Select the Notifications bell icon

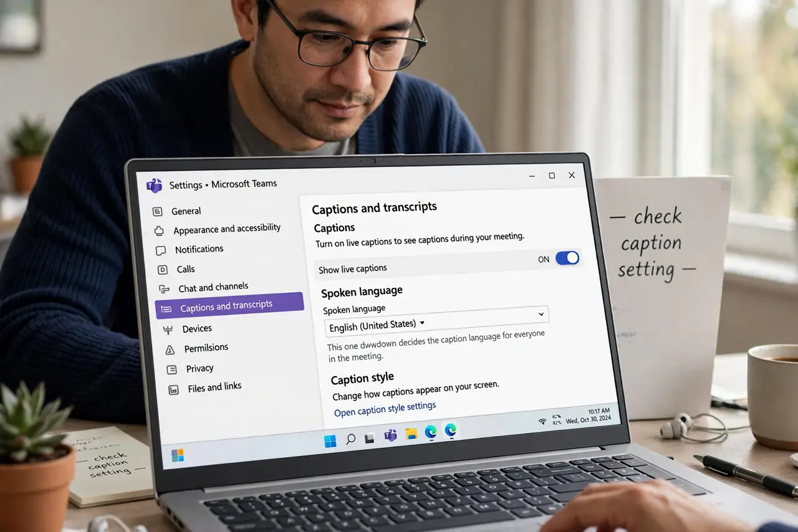161,250
